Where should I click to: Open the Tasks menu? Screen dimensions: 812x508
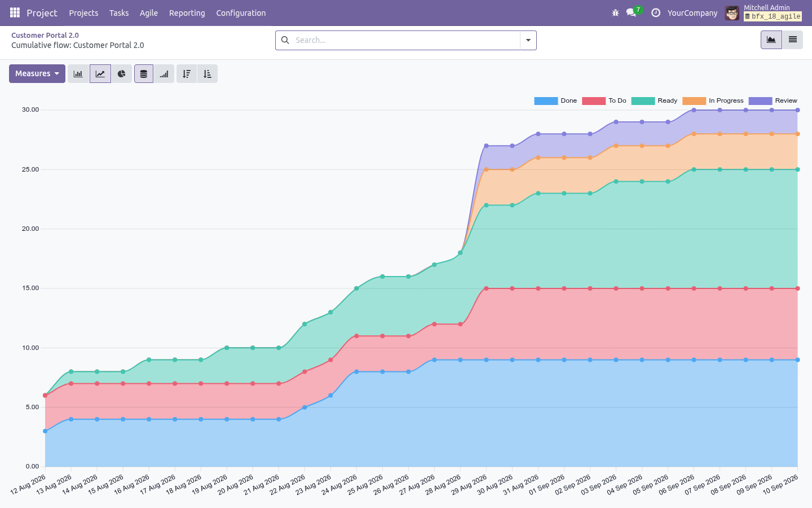click(119, 13)
